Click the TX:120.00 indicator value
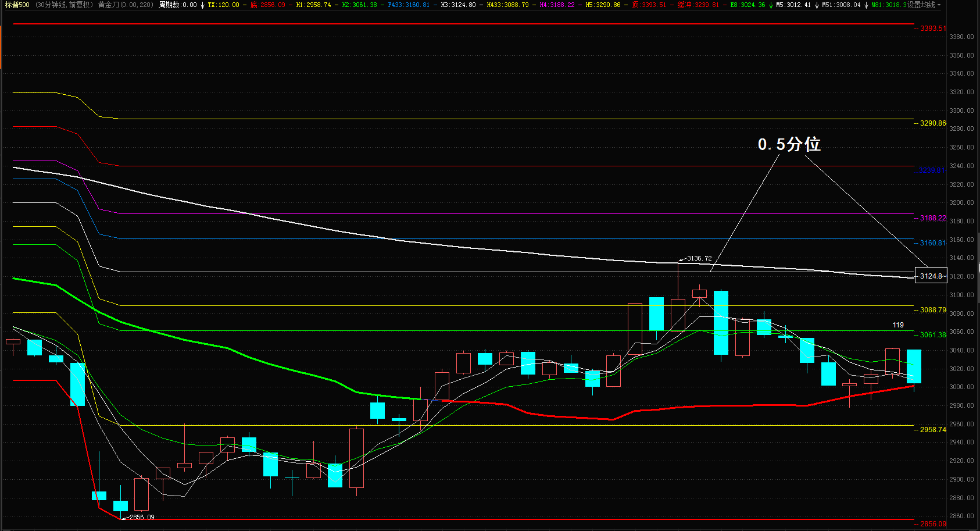980x531 pixels. [x=223, y=5]
